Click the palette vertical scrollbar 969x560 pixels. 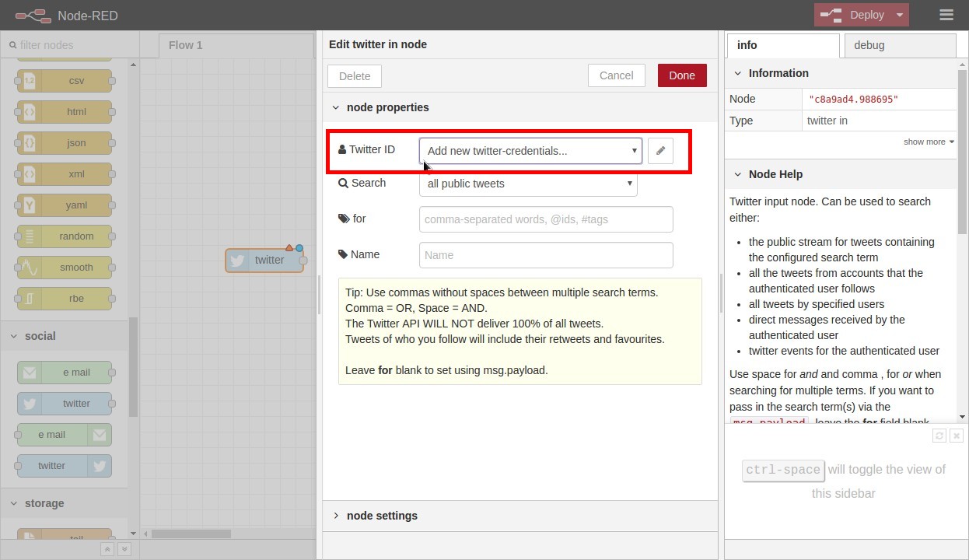[133, 366]
